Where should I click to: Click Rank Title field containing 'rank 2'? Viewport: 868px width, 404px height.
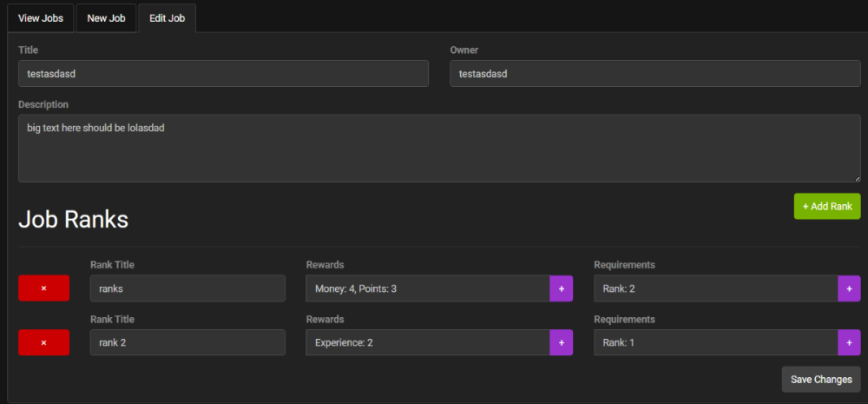[187, 342]
